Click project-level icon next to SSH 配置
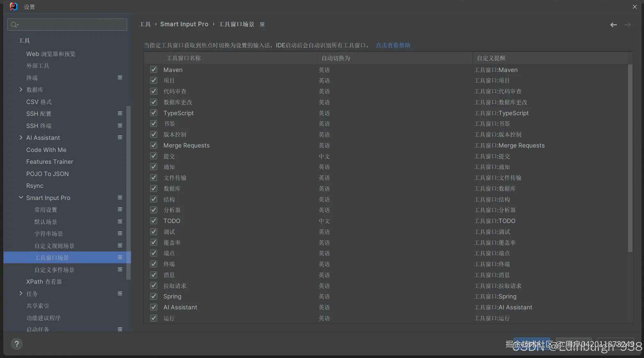The width and height of the screenshot is (644, 358). click(x=120, y=113)
